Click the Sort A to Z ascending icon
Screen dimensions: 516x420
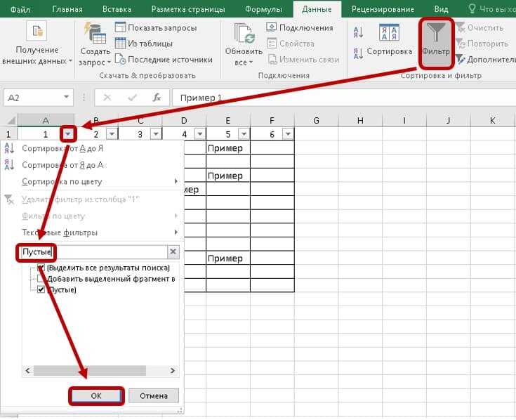(x=358, y=32)
